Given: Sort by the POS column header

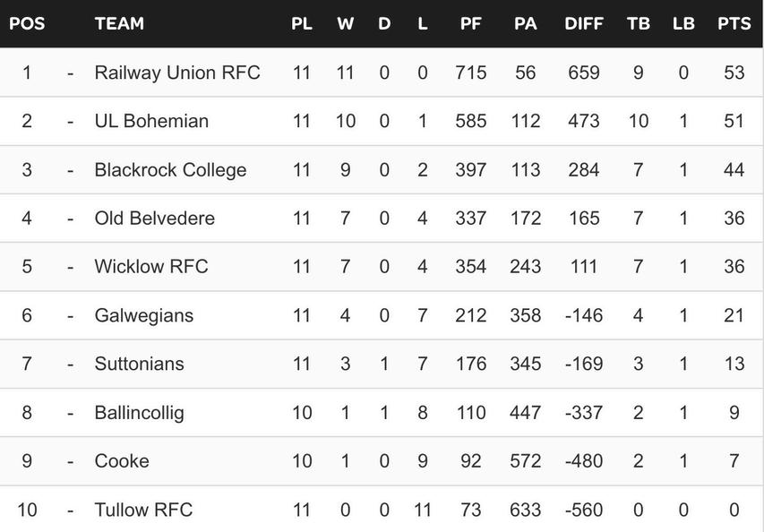Looking at the screenshot, I should (26, 24).
